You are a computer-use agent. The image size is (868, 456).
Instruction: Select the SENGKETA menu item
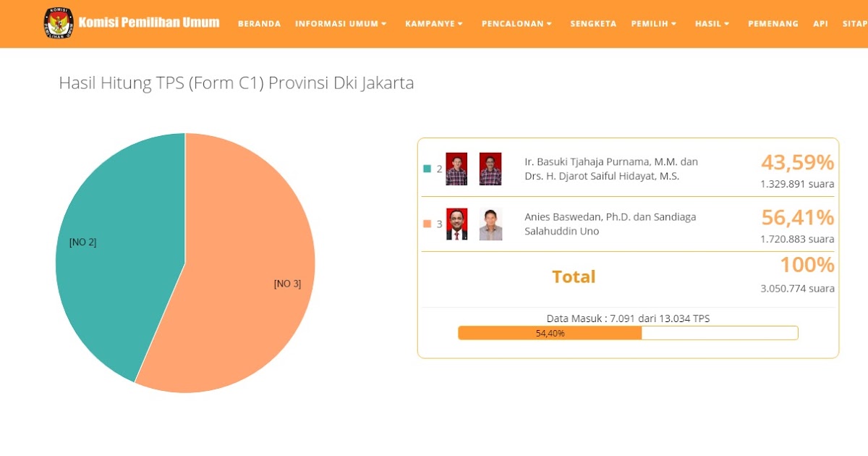(x=593, y=23)
